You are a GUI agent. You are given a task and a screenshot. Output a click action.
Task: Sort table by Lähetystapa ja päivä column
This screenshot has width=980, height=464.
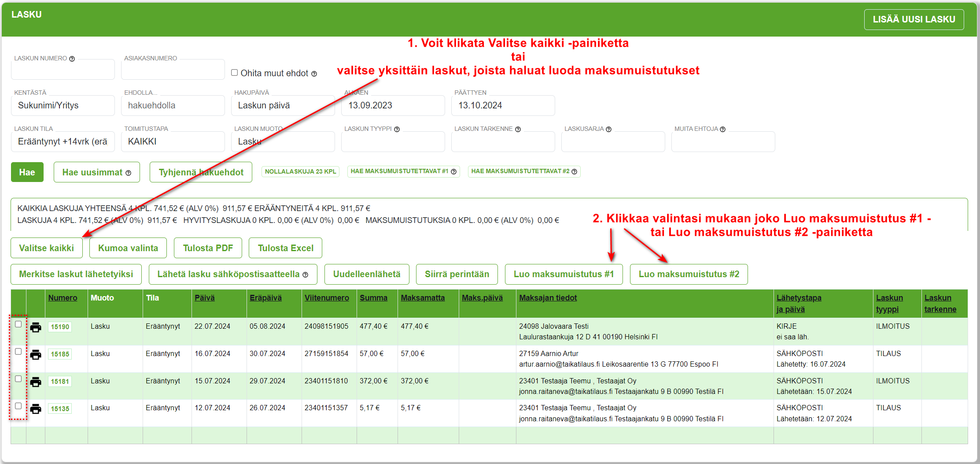799,304
